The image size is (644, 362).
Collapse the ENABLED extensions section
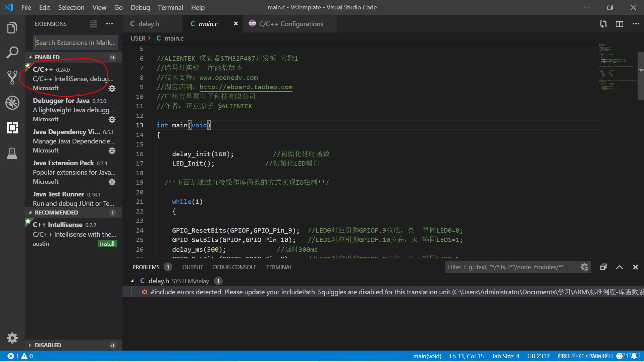[73, 57]
